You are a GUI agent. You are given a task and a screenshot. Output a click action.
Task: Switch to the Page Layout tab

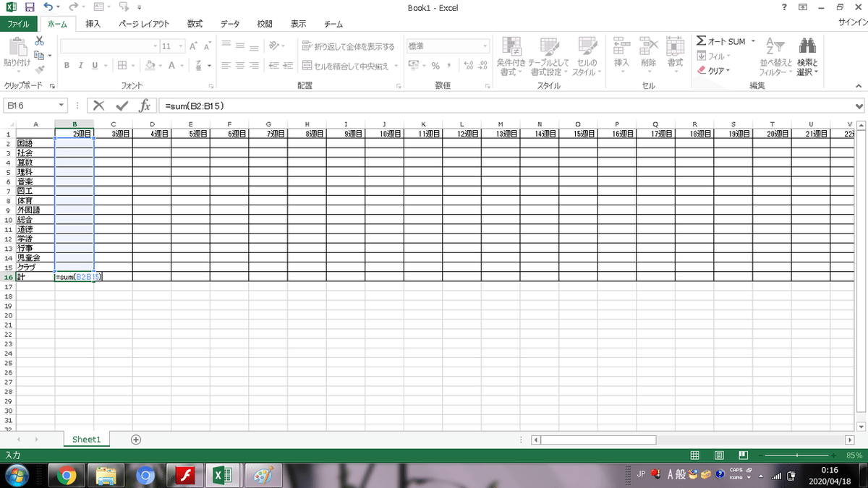pos(144,24)
